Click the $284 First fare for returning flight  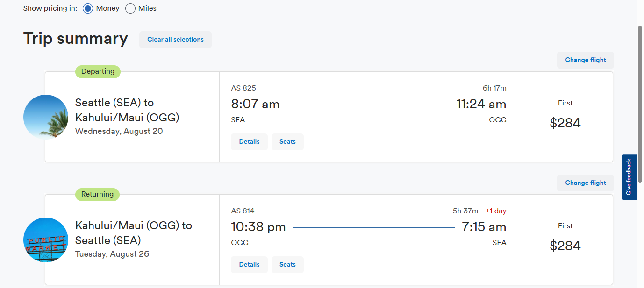coord(565,246)
